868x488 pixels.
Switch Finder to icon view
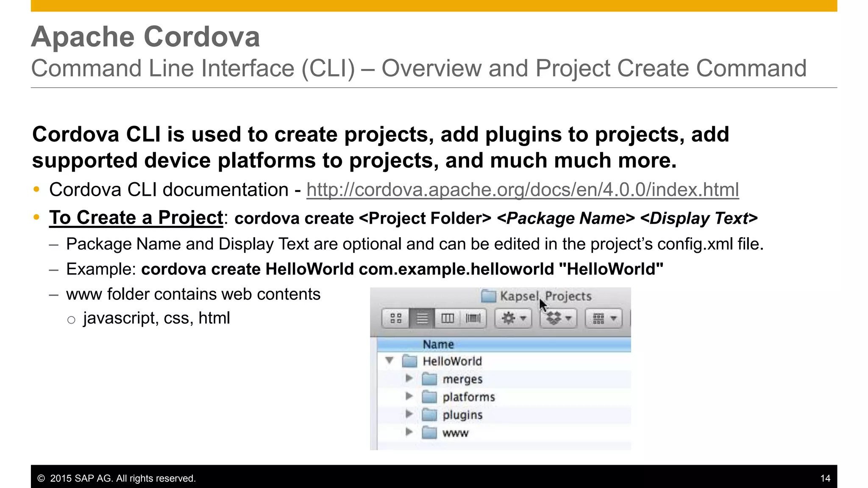coord(396,318)
